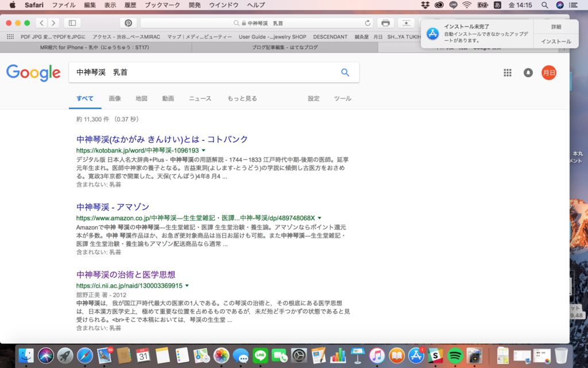Click the Pinterest extension button
The image size is (588, 368).
point(128,23)
